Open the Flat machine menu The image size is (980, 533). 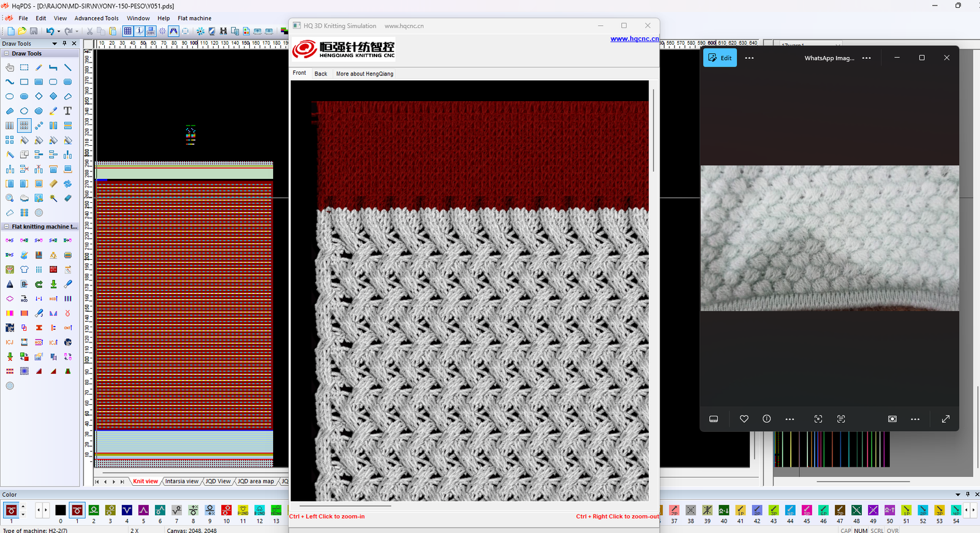[194, 18]
